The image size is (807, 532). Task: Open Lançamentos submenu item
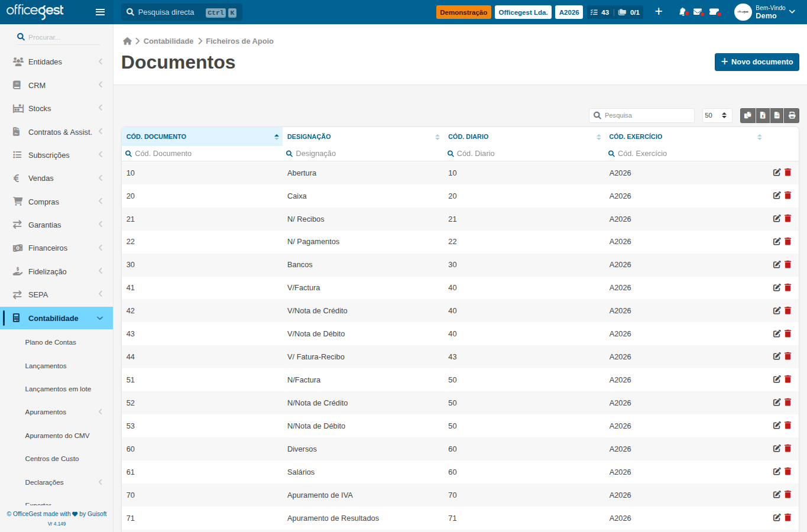[x=46, y=366]
